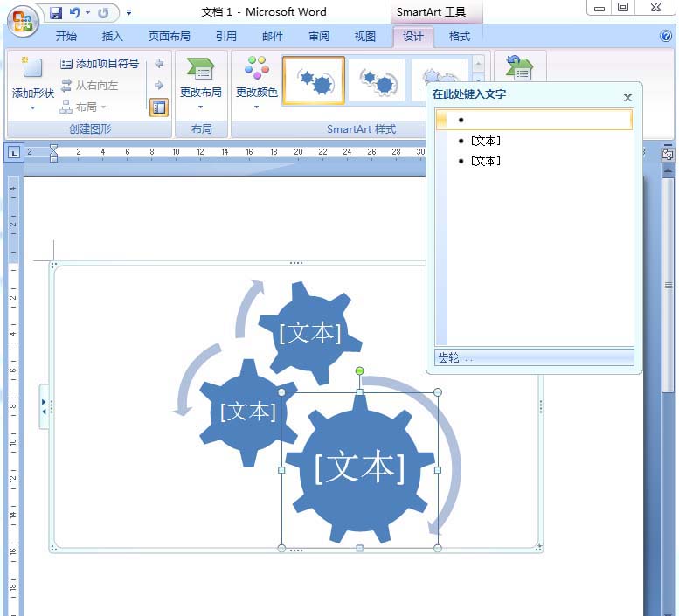Undo the last action
Viewport: 679px width, 616px height.
point(75,13)
